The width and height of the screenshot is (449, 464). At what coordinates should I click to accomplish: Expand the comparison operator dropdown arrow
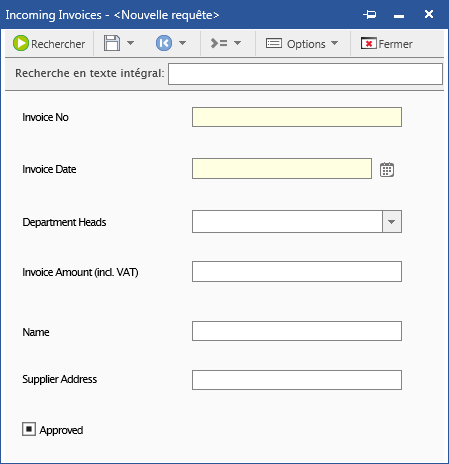[237, 43]
